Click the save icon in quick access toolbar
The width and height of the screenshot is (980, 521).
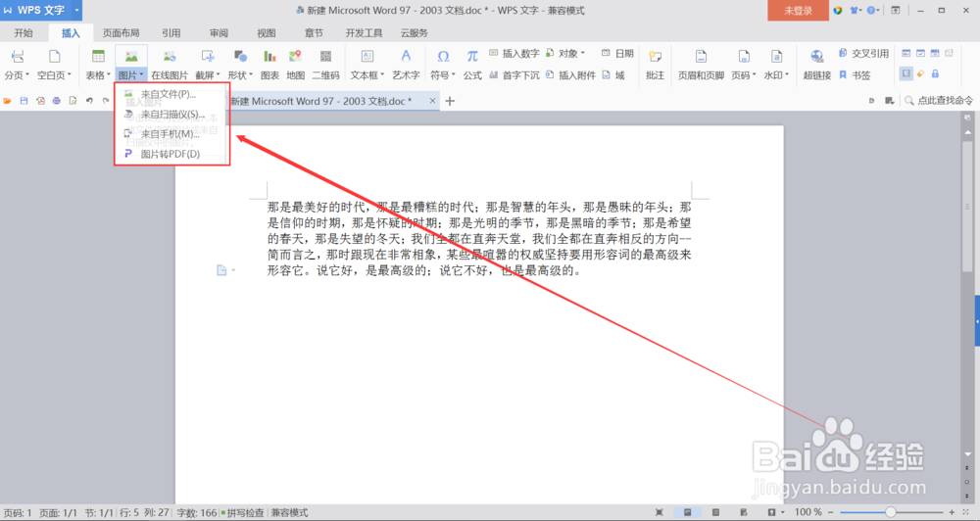pyautogui.click(x=24, y=101)
